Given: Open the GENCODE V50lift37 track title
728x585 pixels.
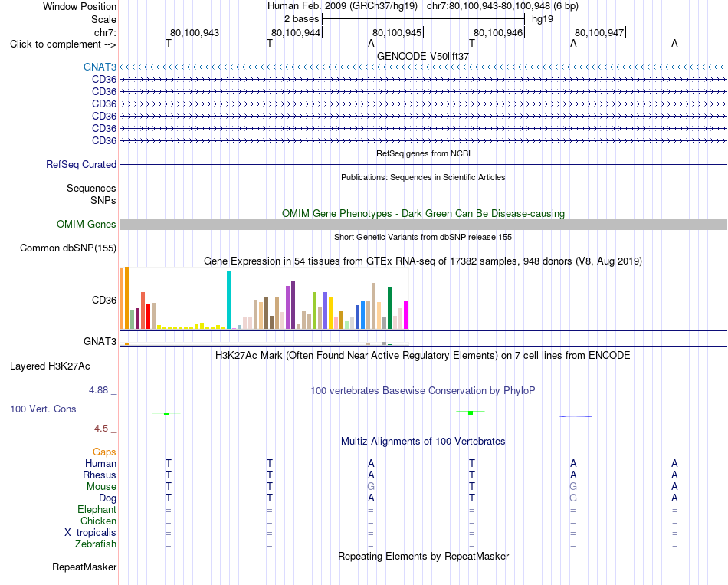Looking at the screenshot, I should (423, 56).
